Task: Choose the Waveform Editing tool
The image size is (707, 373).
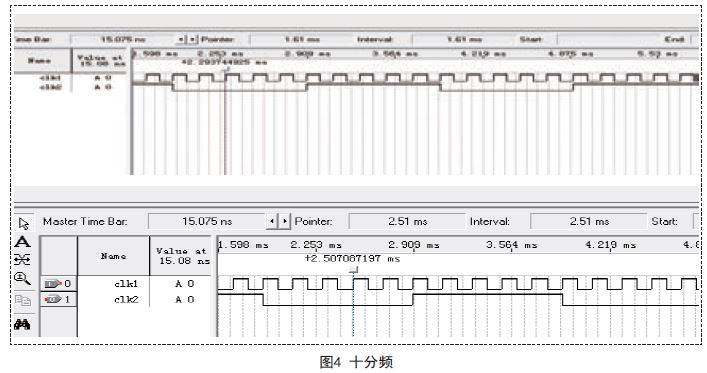Action: coord(23,259)
